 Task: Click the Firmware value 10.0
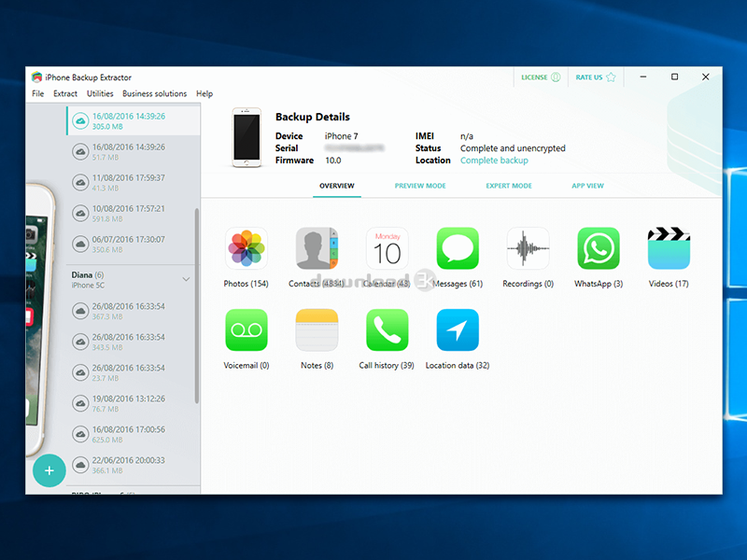coord(333,161)
